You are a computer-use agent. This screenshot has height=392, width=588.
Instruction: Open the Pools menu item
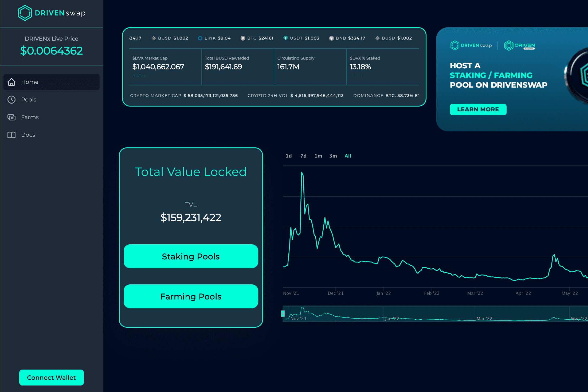52,100
